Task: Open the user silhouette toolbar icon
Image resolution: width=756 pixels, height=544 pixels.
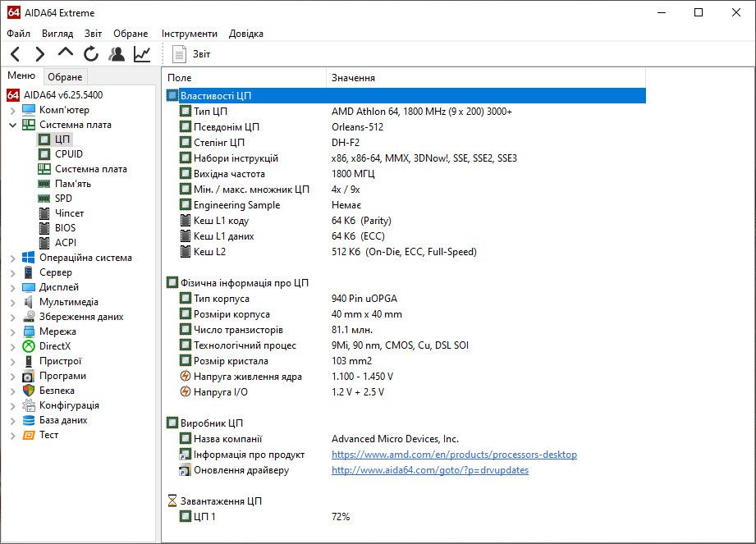Action: 117,54
